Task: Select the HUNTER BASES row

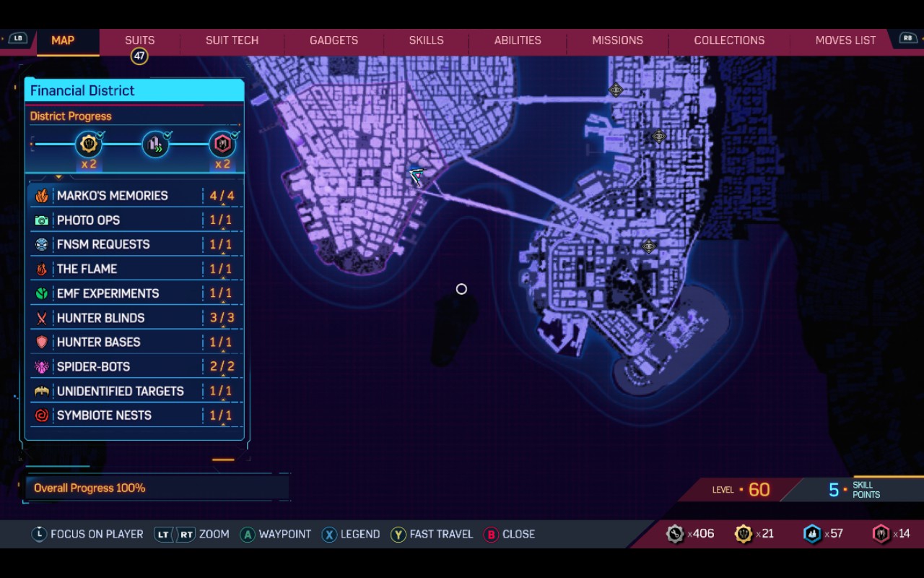Action: (x=135, y=342)
